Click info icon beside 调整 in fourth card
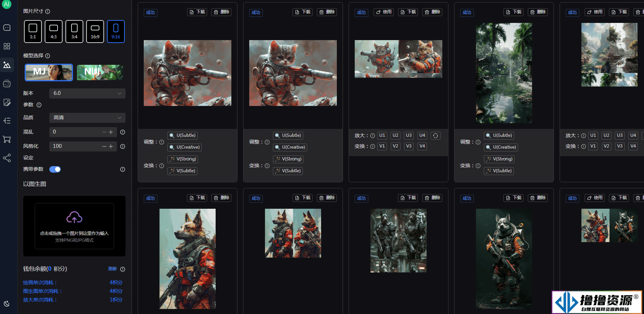644x314 pixels. pyautogui.click(x=478, y=142)
